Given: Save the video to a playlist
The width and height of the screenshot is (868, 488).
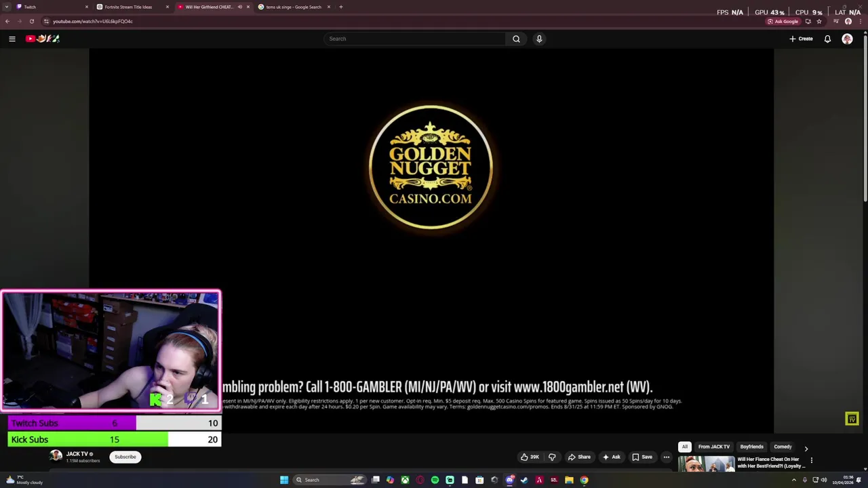Looking at the screenshot, I should coord(642,457).
